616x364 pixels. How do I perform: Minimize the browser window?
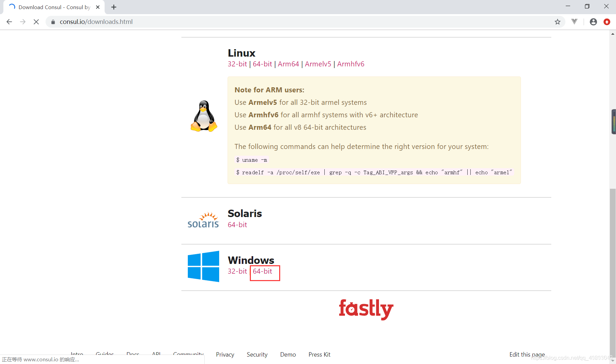[568, 6]
